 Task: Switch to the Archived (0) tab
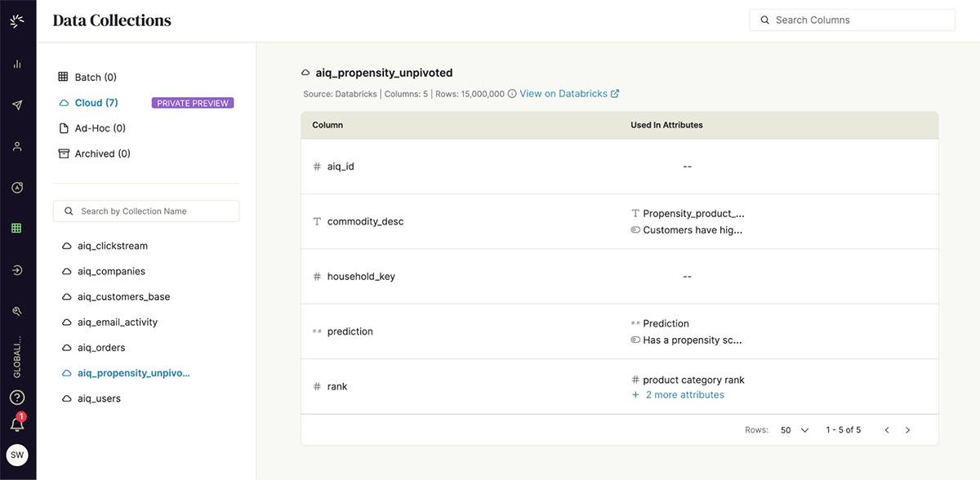(x=102, y=153)
